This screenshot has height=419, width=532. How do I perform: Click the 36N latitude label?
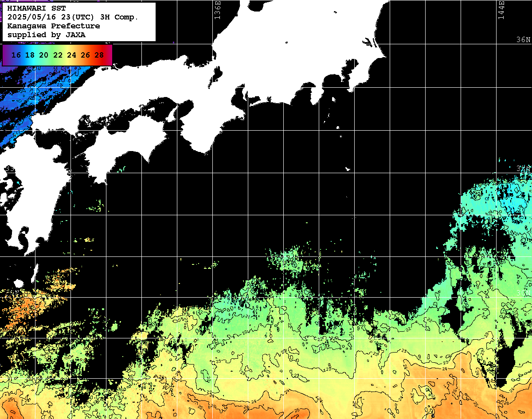[x=524, y=39]
